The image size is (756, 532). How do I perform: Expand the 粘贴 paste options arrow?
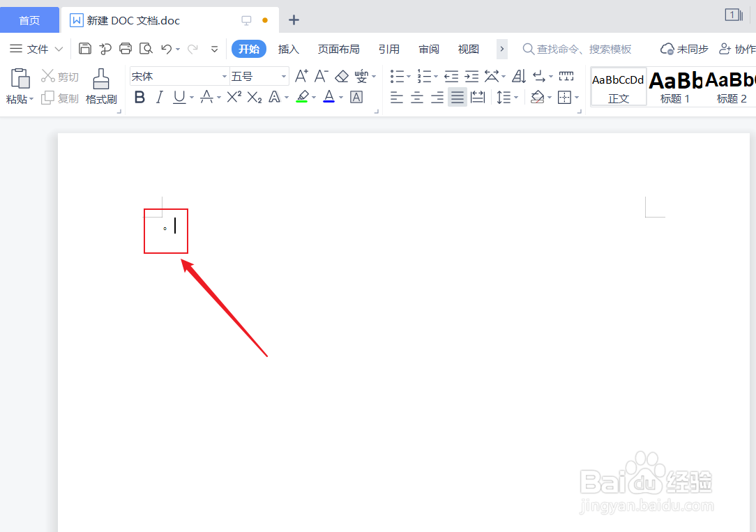[x=31, y=99]
